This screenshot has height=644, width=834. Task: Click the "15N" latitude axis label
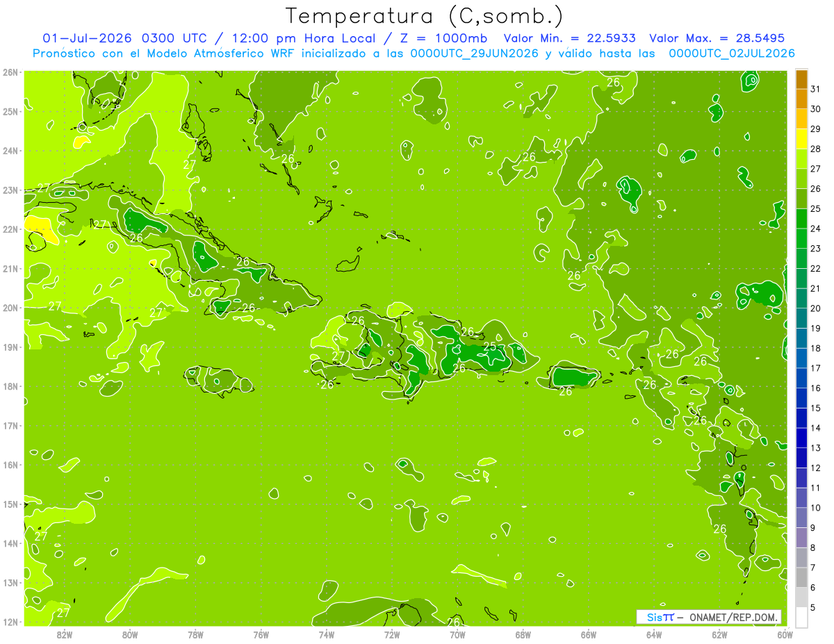[x=10, y=504]
